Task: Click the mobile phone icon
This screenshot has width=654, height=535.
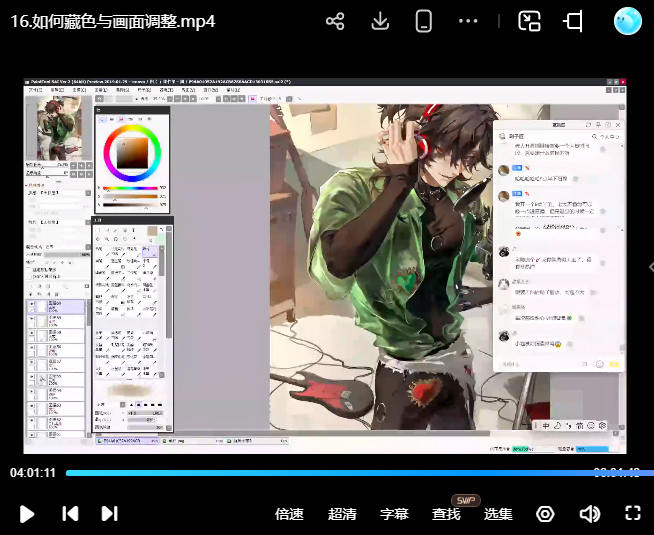Action: click(423, 21)
